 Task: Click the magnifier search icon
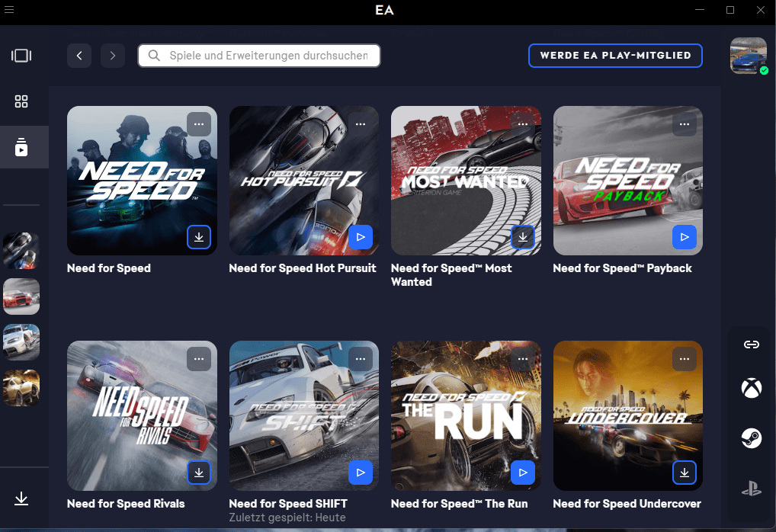[154, 56]
